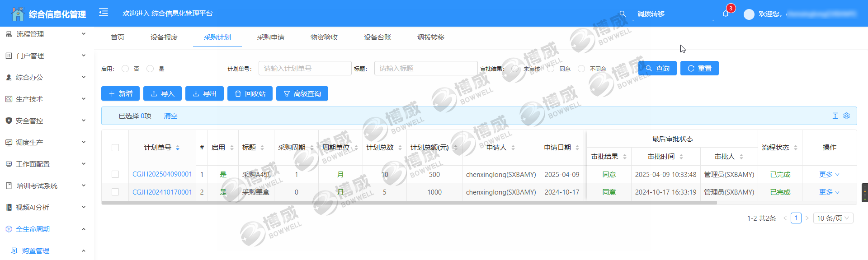868x260 pixels.
Task: Open the 10 条/页 page size dropdown
Action: 833,218
